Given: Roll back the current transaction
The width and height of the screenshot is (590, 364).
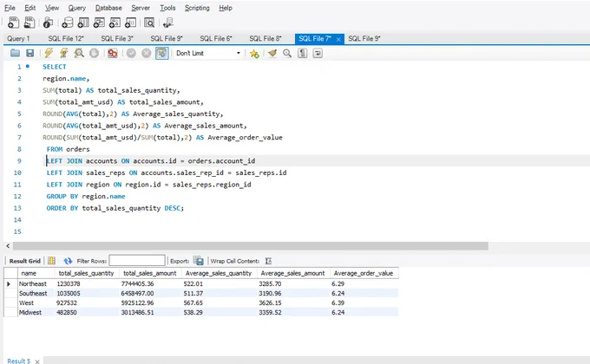Looking at the screenshot, I should click(147, 54).
